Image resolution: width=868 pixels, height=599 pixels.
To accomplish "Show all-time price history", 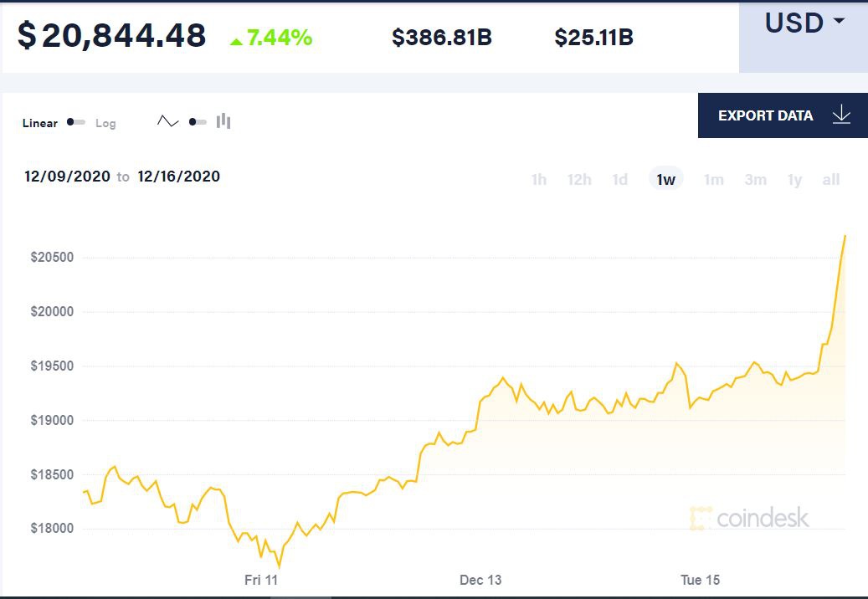I will tap(831, 179).
